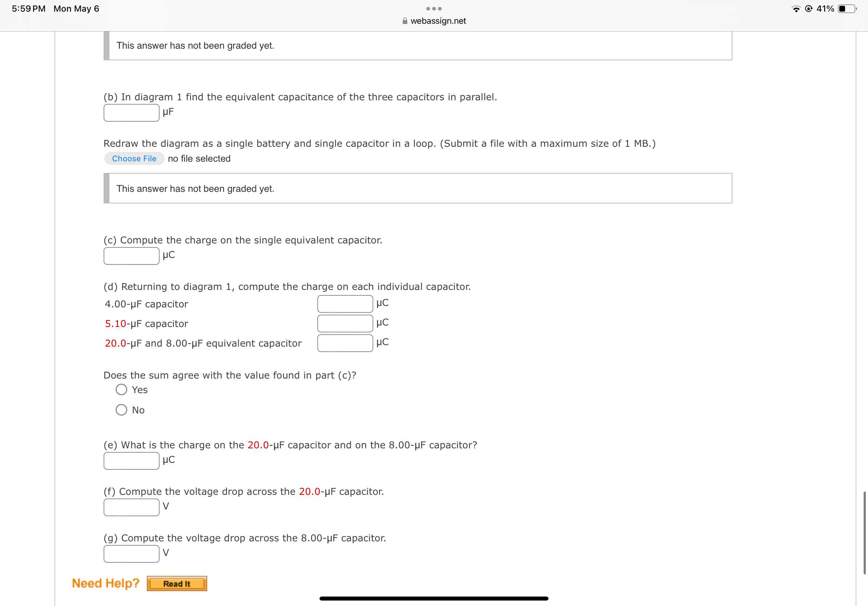Tap the webassign.net address bar

point(434,21)
